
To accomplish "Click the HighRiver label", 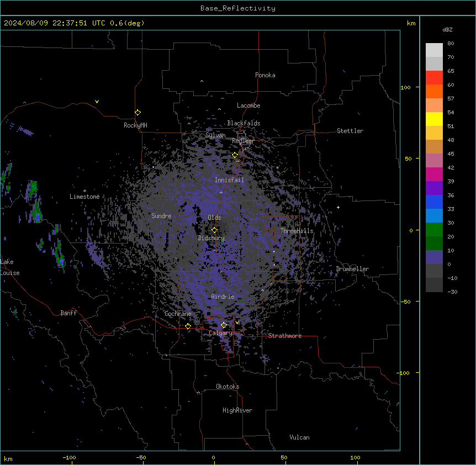I will [237, 410].
